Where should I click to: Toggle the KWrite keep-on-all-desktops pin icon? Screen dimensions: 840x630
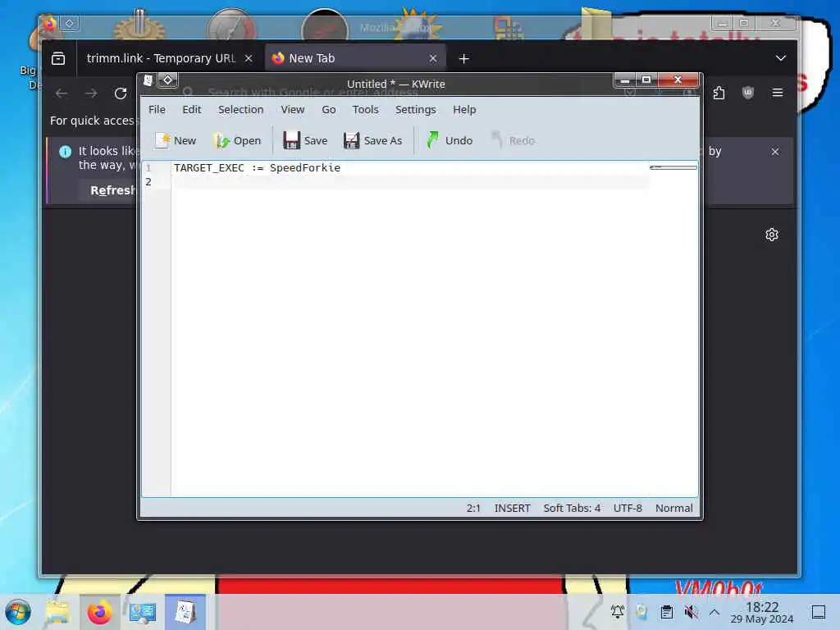(x=167, y=80)
